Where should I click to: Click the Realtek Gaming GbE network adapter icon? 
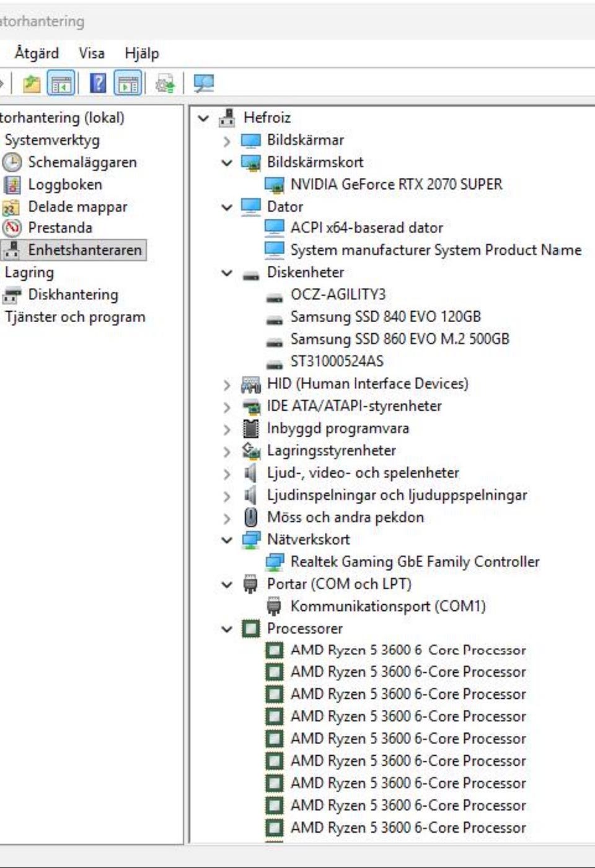[274, 562]
